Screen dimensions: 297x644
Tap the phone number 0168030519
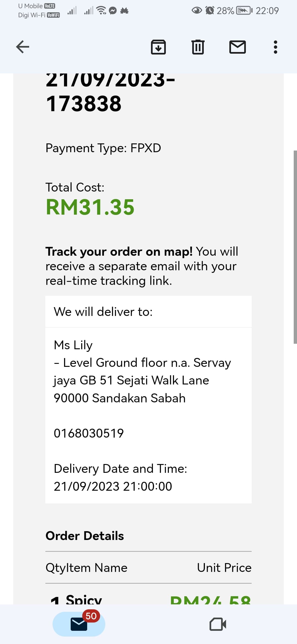(x=89, y=433)
